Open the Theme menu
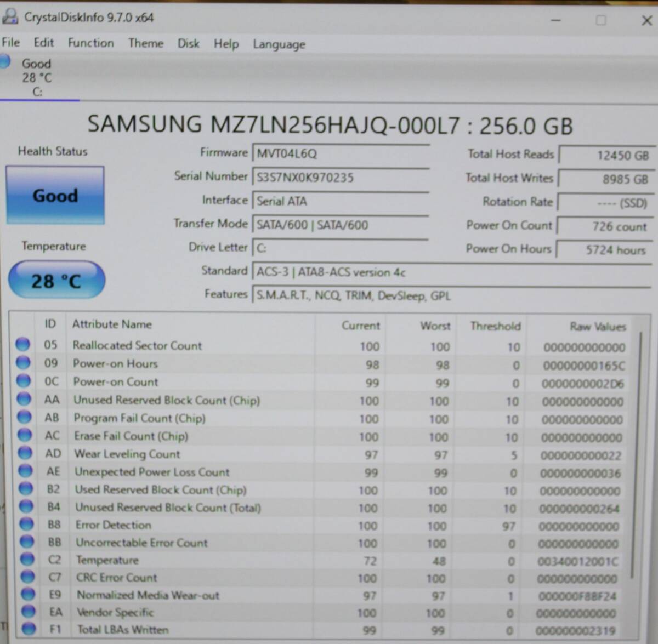The image size is (658, 644). point(146,43)
